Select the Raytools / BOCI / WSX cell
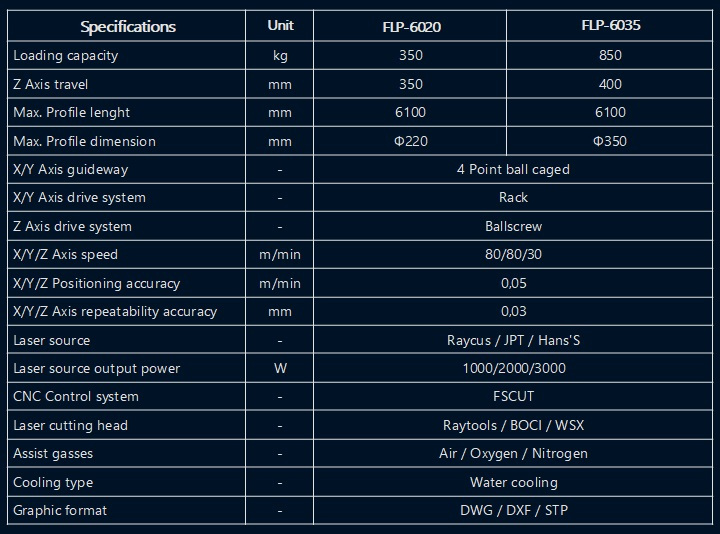 click(513, 426)
